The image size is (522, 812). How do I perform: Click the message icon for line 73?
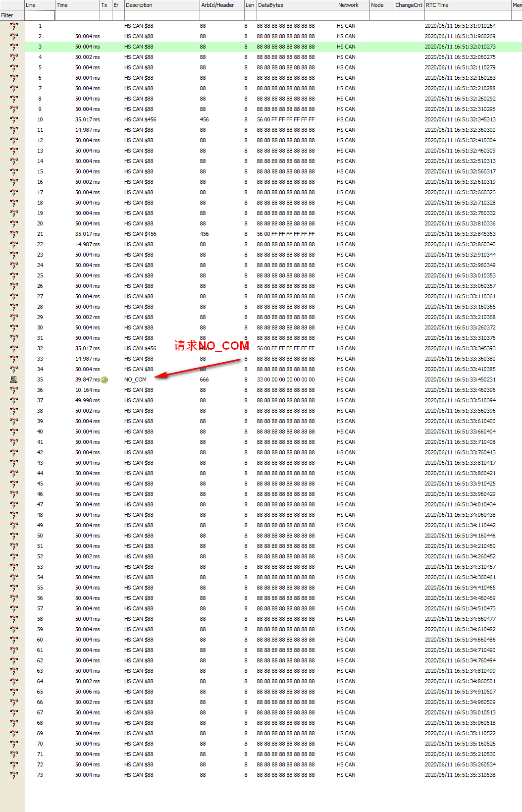coord(14,775)
